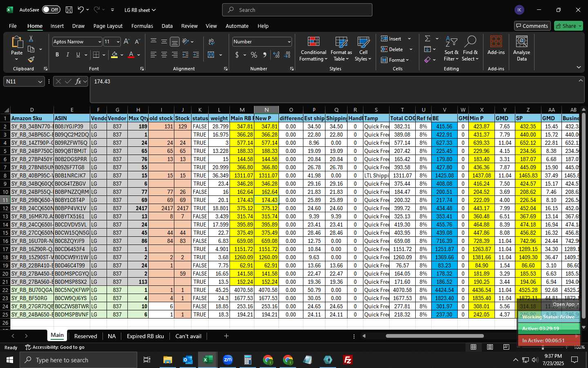Open the Insert ribbon tab
The height and width of the screenshot is (368, 588).
(x=57, y=26)
